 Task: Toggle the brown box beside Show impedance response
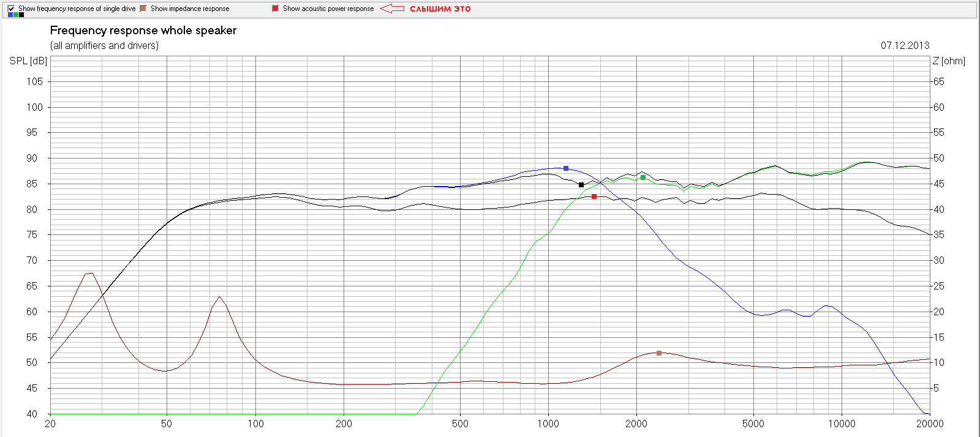(x=143, y=9)
